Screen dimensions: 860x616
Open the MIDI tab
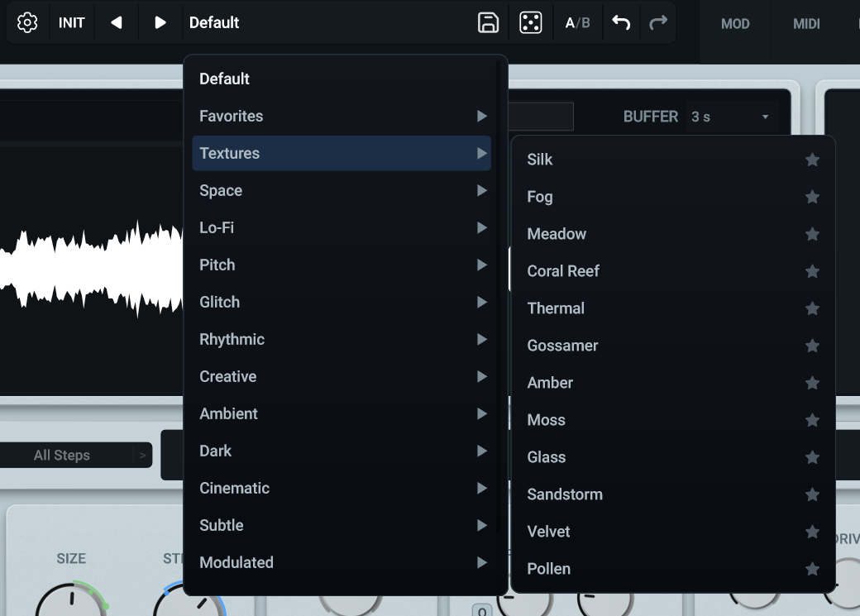click(806, 24)
